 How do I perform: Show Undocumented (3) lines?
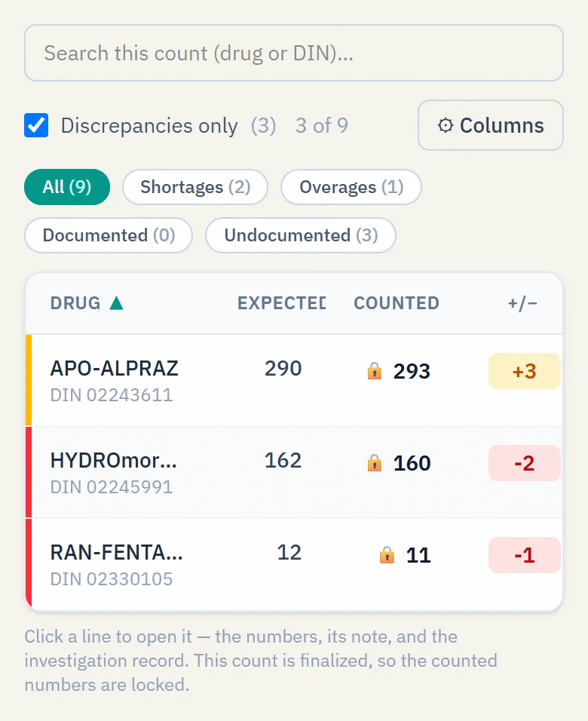(301, 235)
